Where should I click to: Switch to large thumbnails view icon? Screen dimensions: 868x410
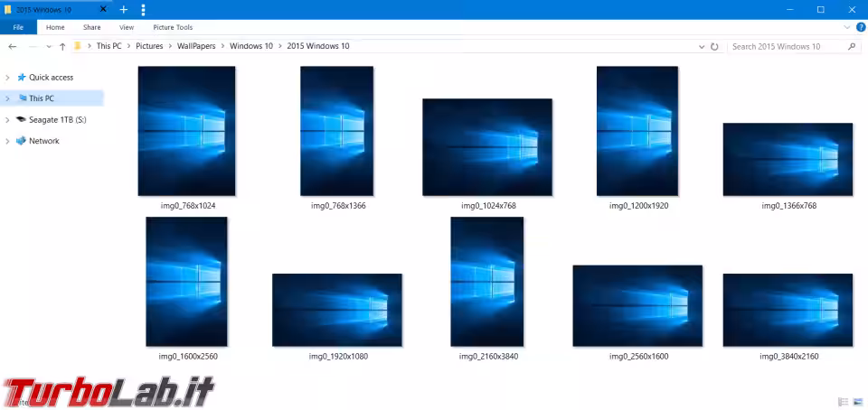click(x=858, y=402)
